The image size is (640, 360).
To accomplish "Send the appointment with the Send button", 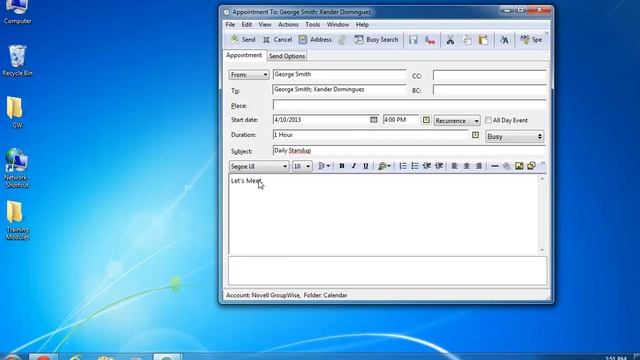I will 243,40.
